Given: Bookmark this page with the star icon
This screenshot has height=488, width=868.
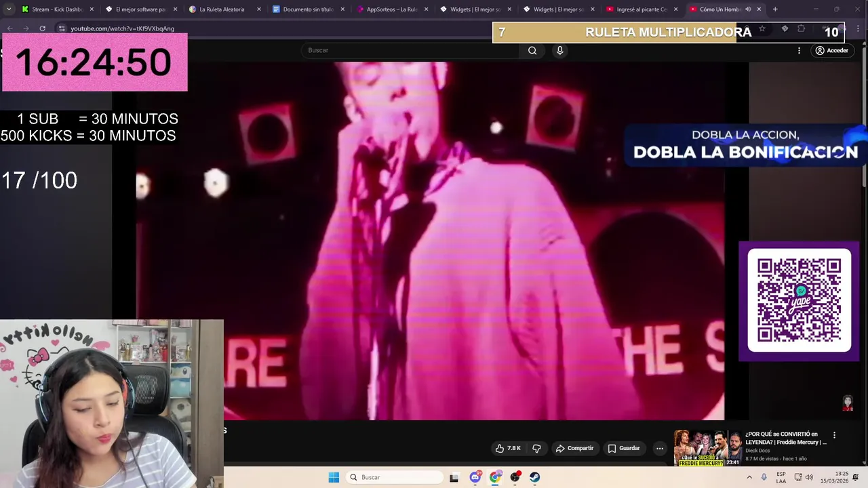Looking at the screenshot, I should pos(762,28).
